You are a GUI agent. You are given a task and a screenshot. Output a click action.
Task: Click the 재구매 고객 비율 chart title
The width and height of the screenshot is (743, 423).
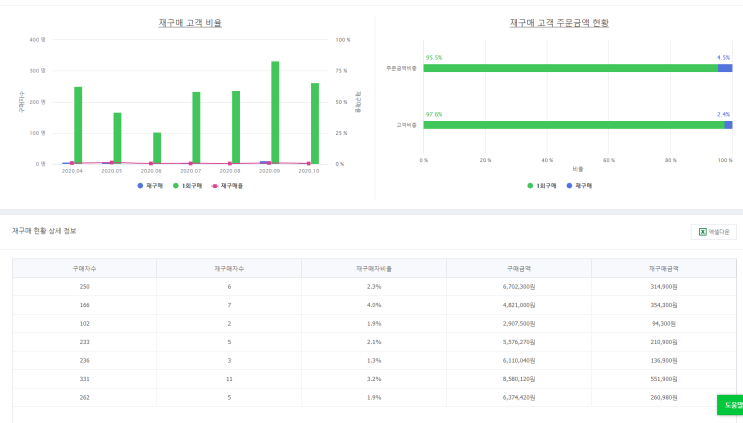190,23
